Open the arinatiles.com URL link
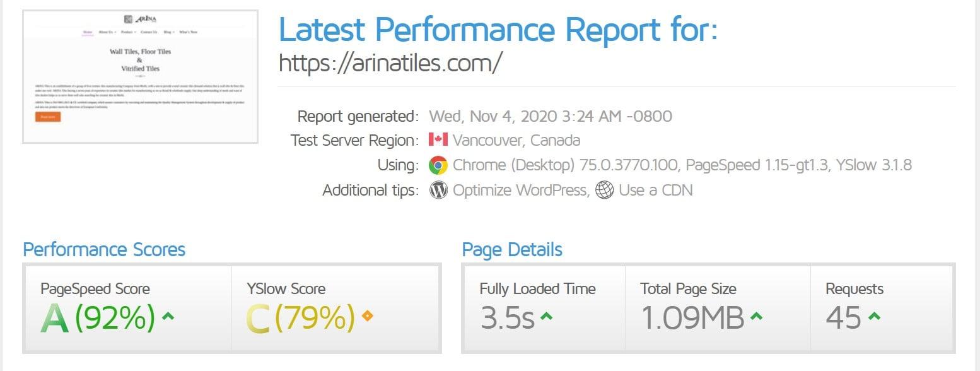This screenshot has height=371, width=980. [390, 62]
